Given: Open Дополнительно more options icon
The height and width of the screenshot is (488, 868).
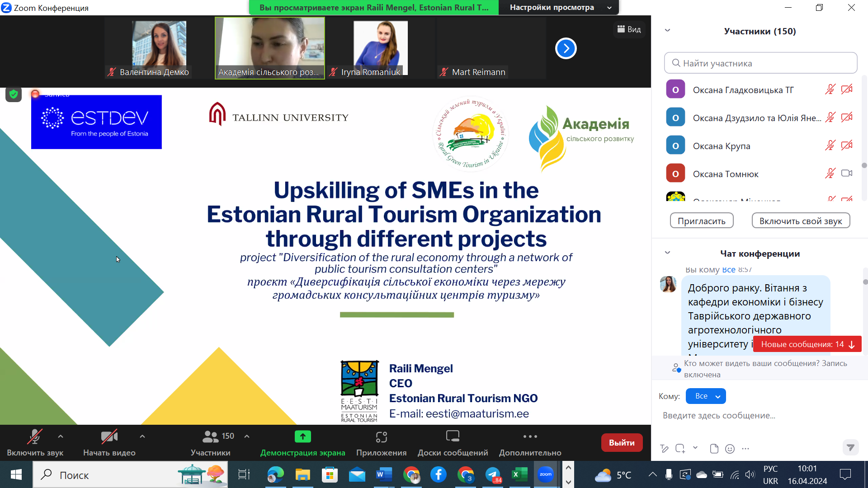Looking at the screenshot, I should [530, 437].
